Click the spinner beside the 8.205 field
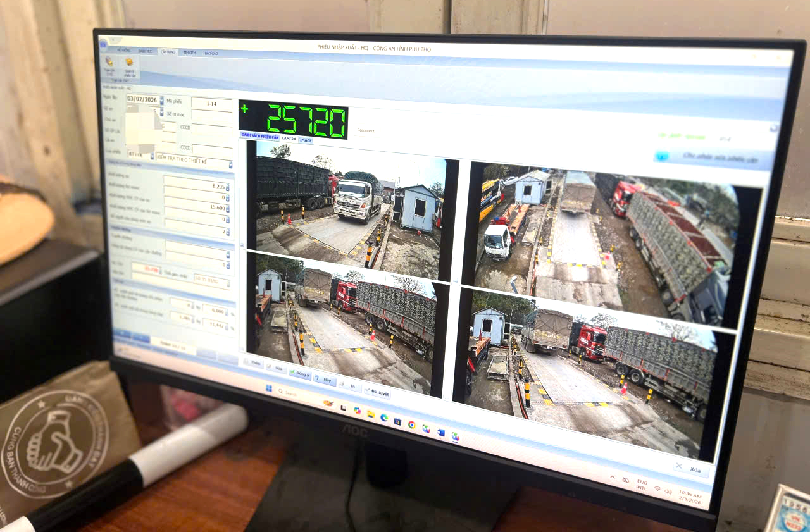Screen dimensions: 810x532 (x=228, y=187)
